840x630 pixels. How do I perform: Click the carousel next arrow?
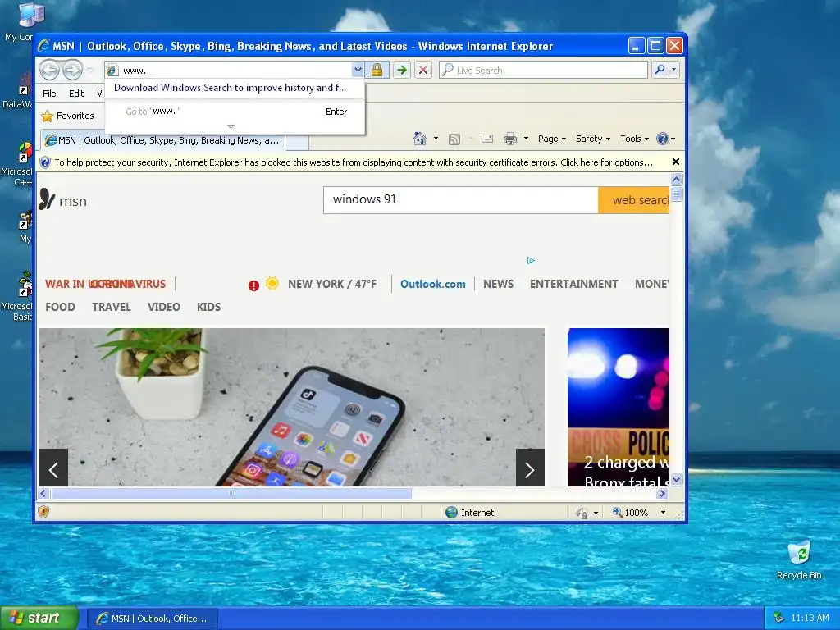pos(530,468)
